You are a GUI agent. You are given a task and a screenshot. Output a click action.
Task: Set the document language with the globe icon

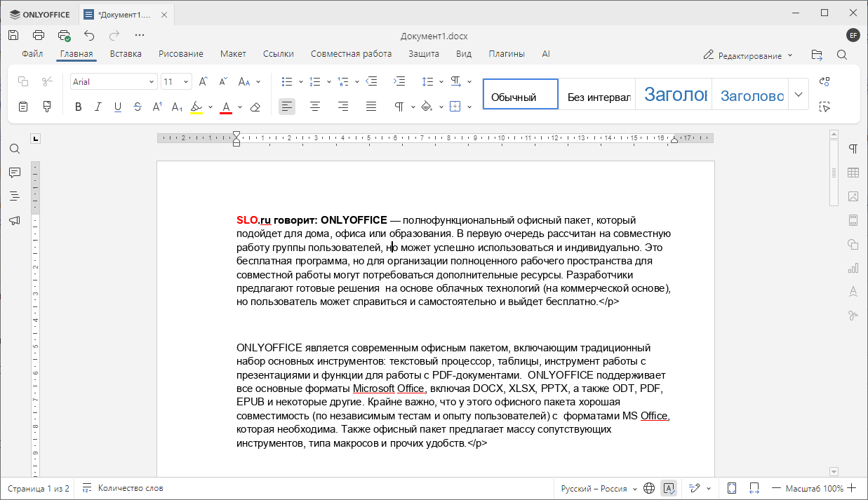coord(649,488)
